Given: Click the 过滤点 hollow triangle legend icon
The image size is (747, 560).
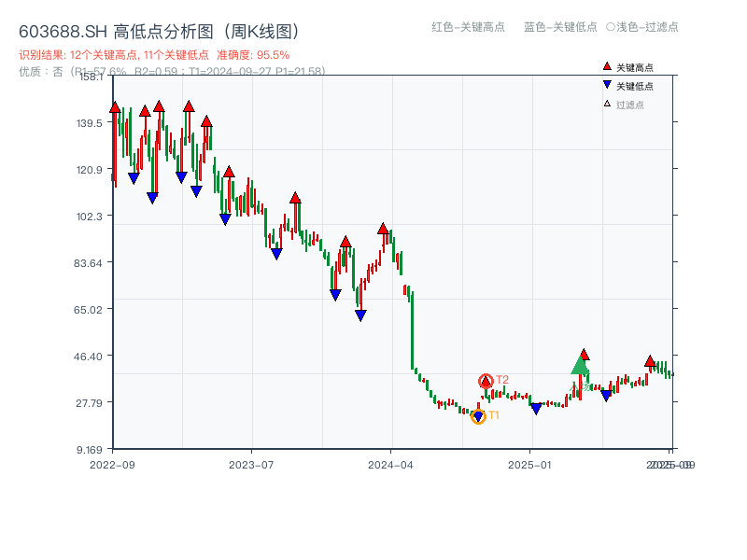Looking at the screenshot, I should click(x=605, y=101).
